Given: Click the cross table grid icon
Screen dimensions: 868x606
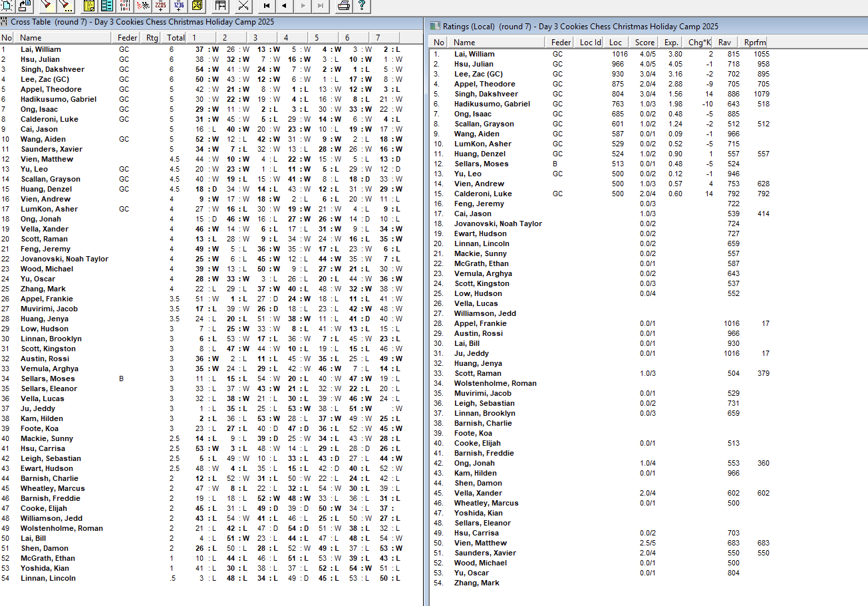Looking at the screenshot, I should tap(125, 6).
